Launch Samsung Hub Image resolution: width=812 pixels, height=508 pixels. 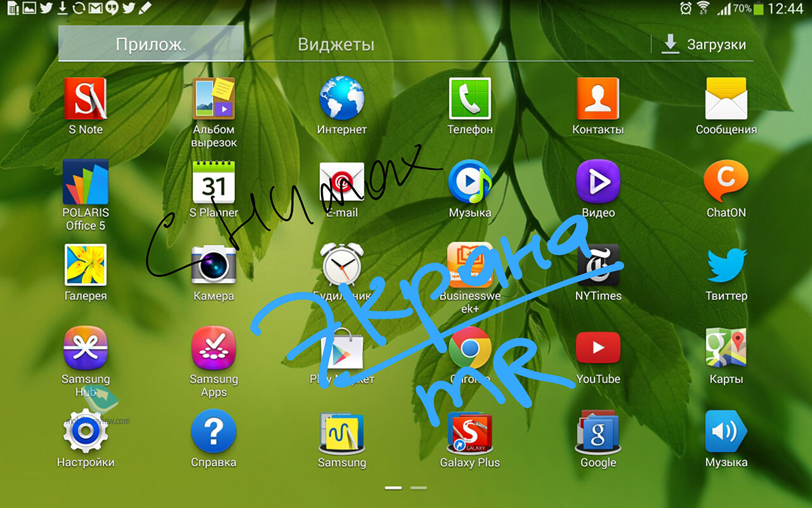pyautogui.click(x=86, y=348)
